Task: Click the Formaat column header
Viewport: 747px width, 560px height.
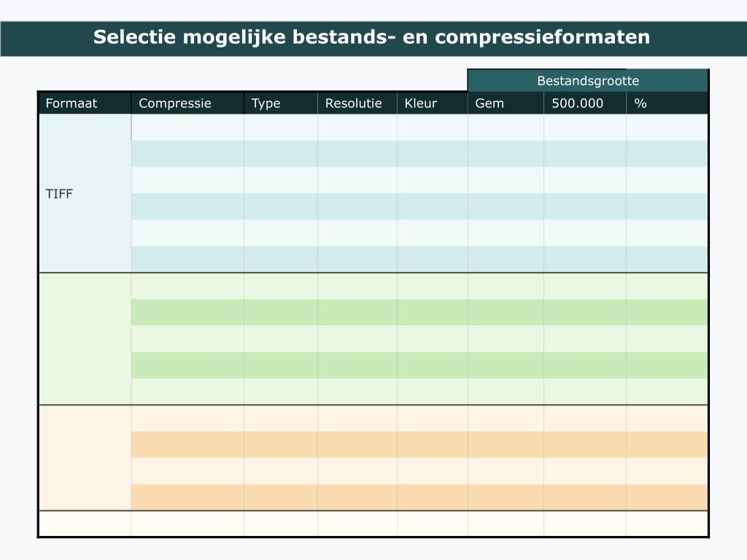Action: (85, 103)
